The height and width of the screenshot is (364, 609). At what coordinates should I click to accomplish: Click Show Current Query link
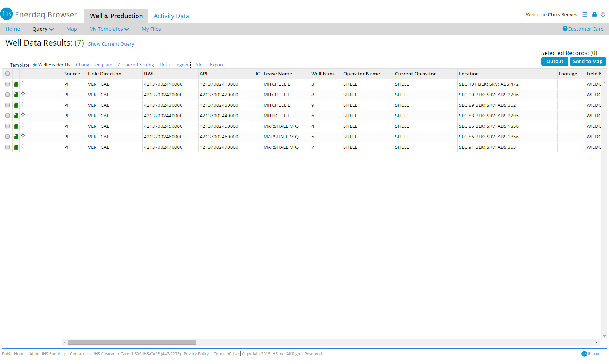[111, 44]
